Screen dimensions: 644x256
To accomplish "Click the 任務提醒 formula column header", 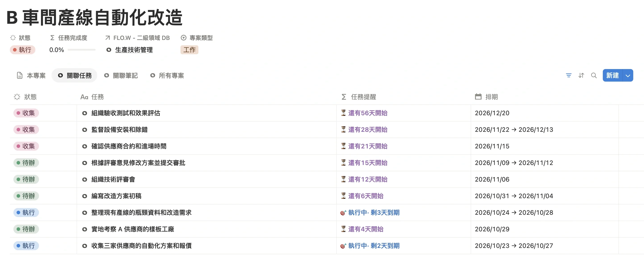I will (x=359, y=97).
